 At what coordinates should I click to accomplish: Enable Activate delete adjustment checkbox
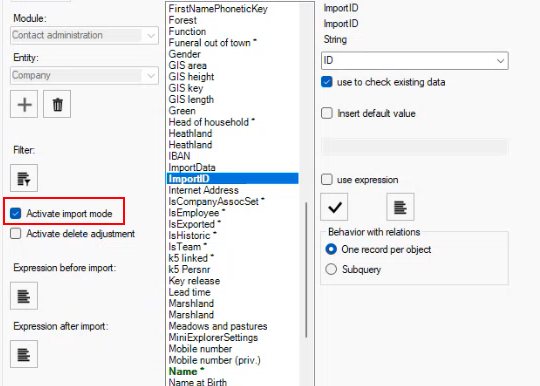(x=15, y=233)
